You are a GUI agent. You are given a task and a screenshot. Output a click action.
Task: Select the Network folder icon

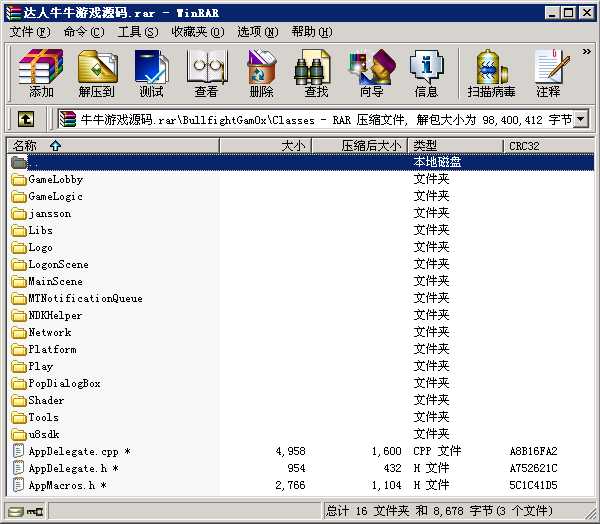click(18, 333)
